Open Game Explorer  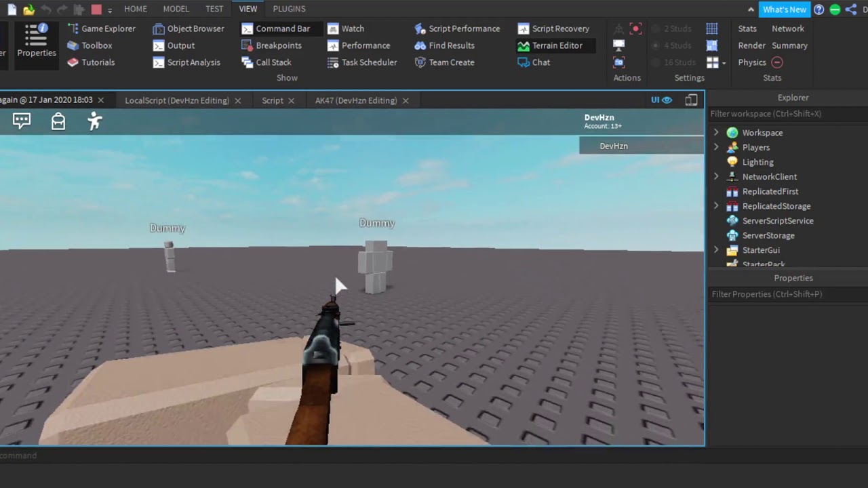[101, 28]
